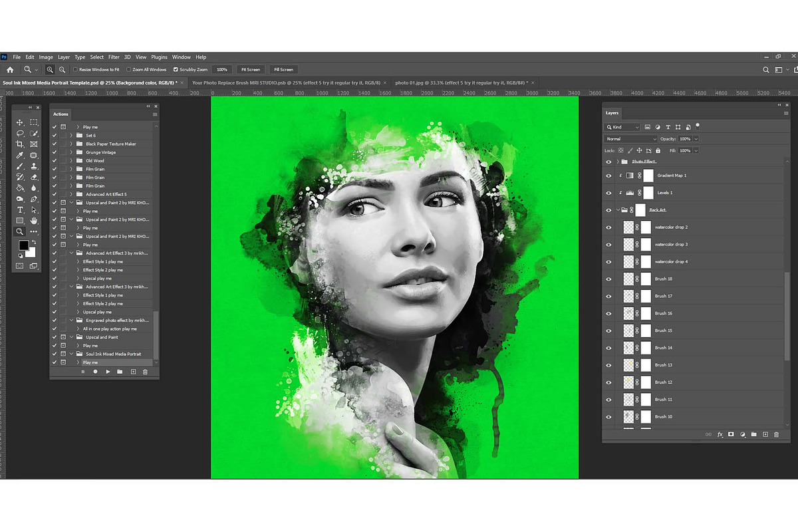This screenshot has width=798, height=532.
Task: Toggle Quick Mask mode icon
Action: 20,266
